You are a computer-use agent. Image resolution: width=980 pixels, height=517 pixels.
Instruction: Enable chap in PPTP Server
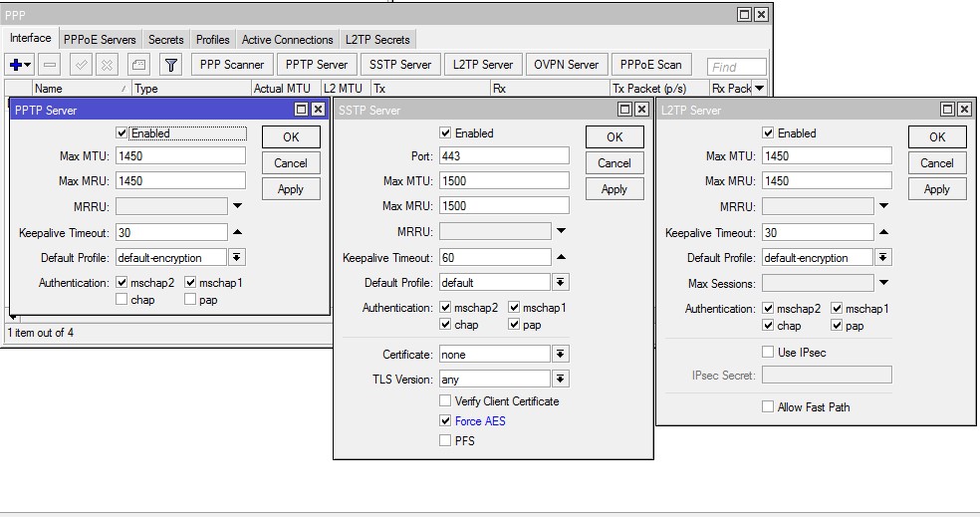[x=122, y=300]
